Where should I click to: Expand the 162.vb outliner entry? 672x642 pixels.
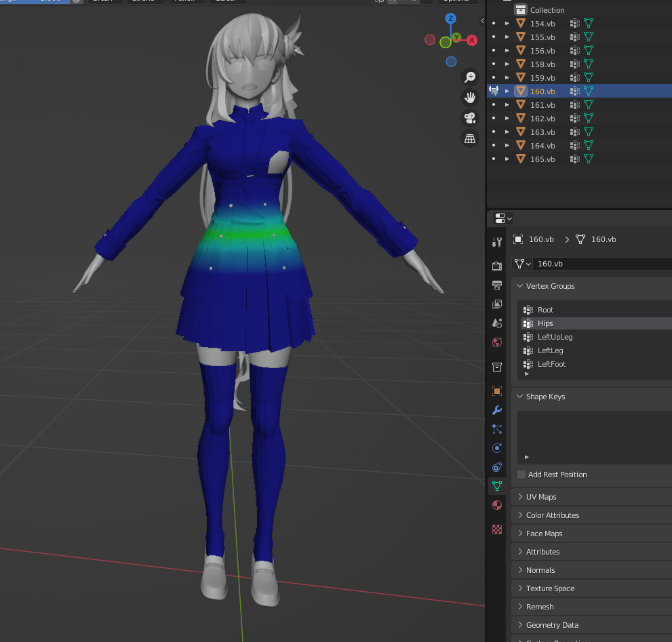click(x=507, y=118)
